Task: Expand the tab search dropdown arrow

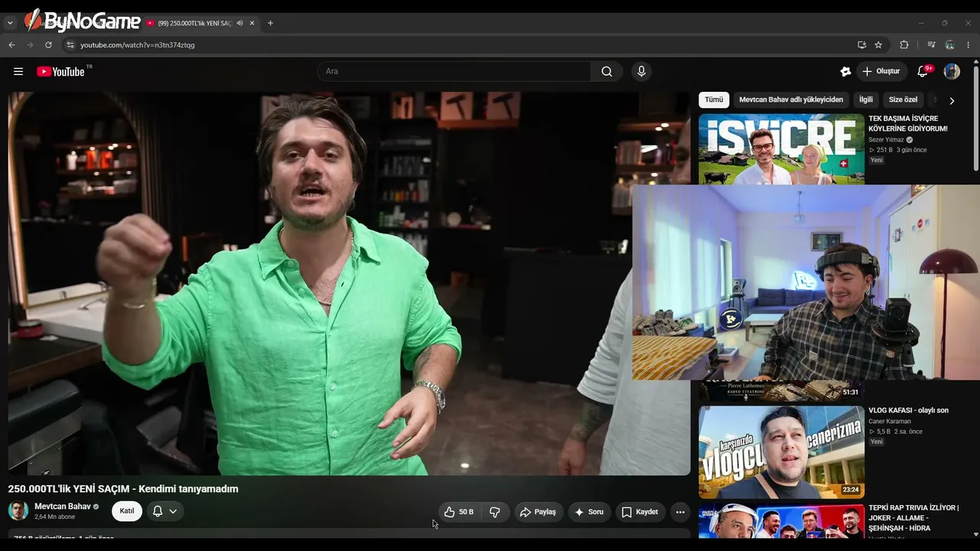Action: pos(10,23)
